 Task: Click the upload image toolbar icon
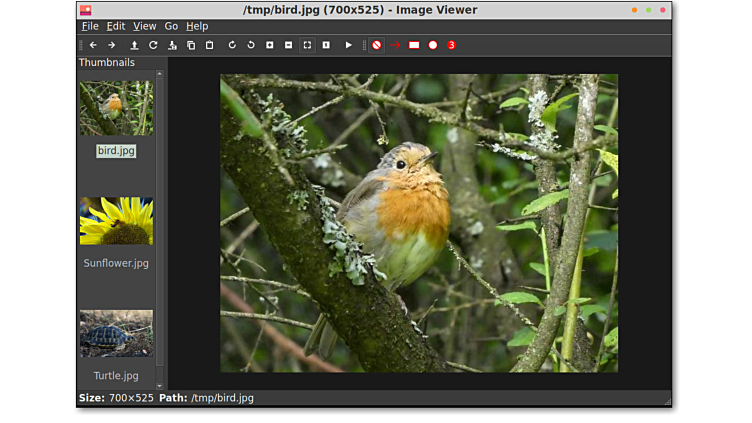click(134, 45)
